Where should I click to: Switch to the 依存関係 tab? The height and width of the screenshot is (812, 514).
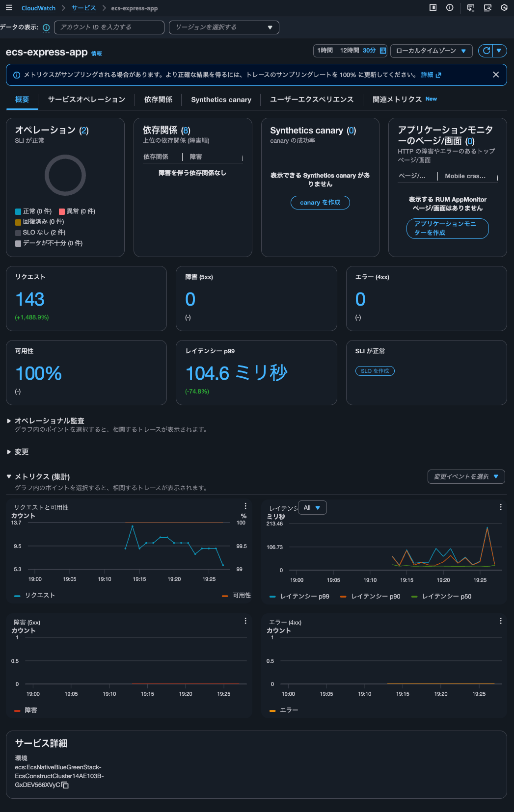158,100
